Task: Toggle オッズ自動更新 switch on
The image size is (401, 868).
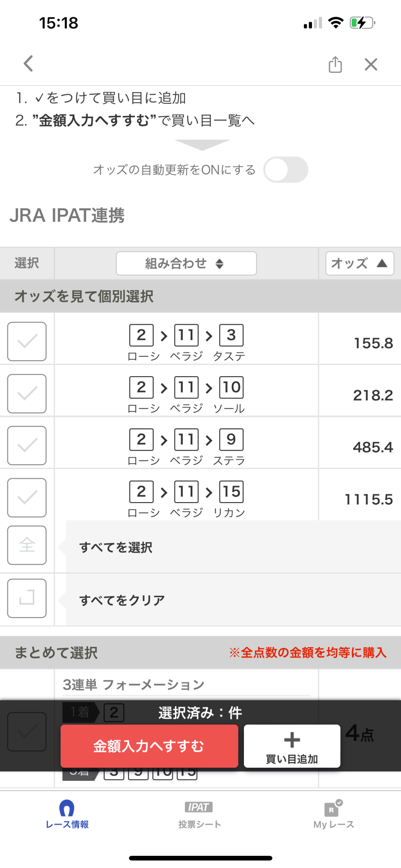Action: coord(286,170)
